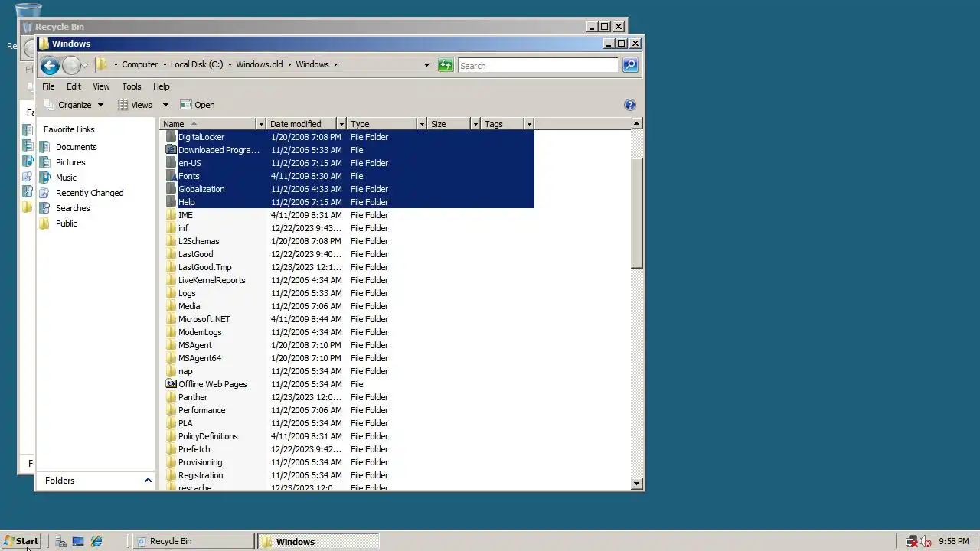Open recent pages dropdown next to Forward
This screenshot has width=980, height=551.
point(85,66)
